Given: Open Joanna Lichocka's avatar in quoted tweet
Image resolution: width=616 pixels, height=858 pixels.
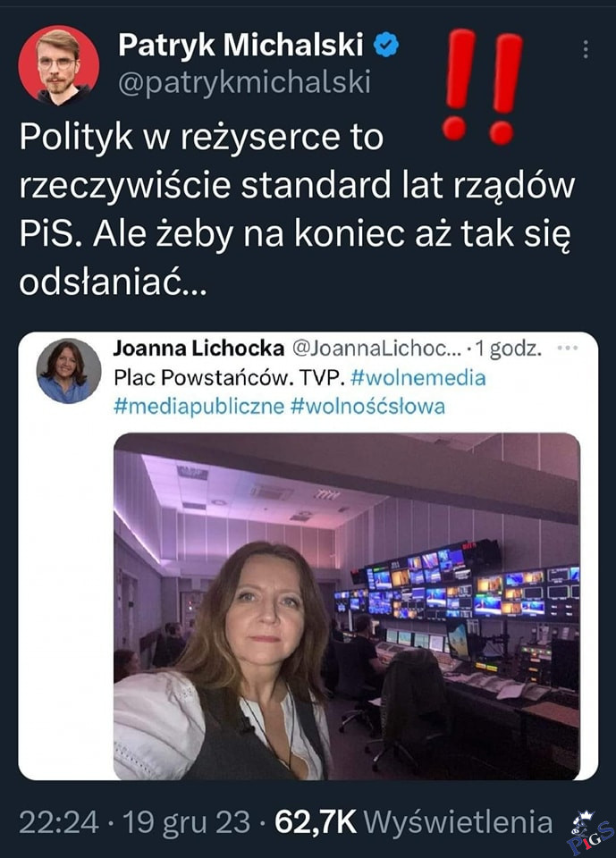Looking at the screenshot, I should (x=69, y=371).
